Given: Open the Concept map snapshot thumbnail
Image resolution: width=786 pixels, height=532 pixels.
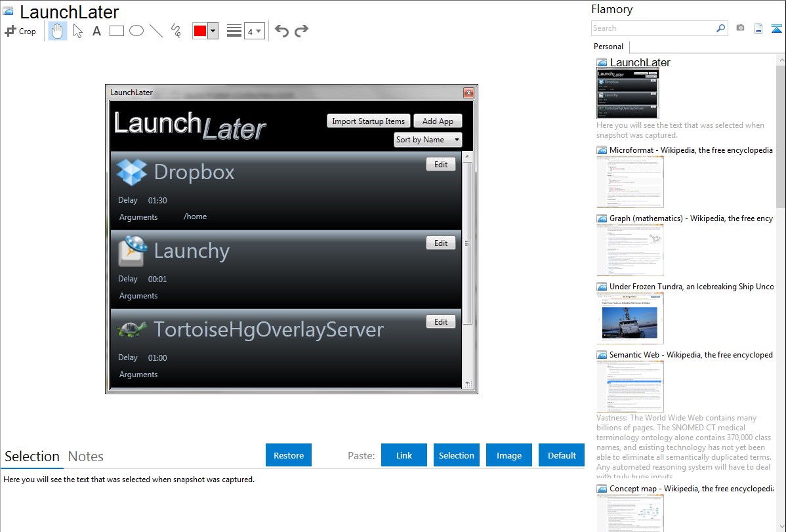Looking at the screenshot, I should 630,513.
